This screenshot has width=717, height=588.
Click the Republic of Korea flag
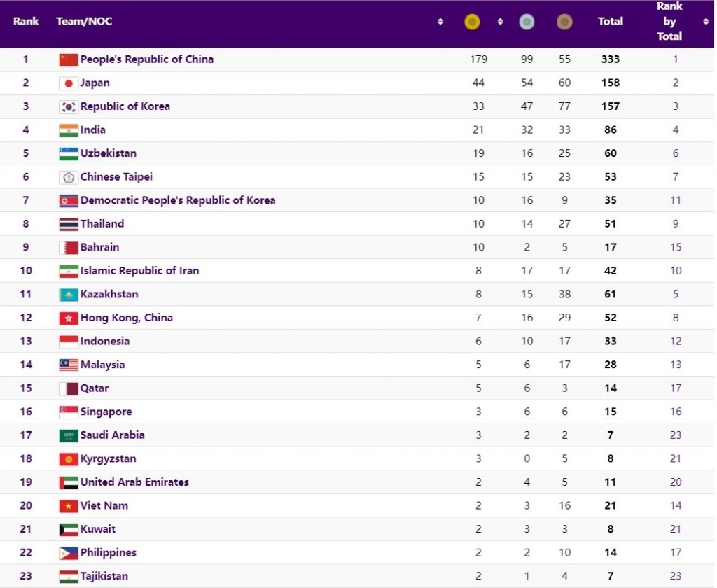[x=68, y=107]
